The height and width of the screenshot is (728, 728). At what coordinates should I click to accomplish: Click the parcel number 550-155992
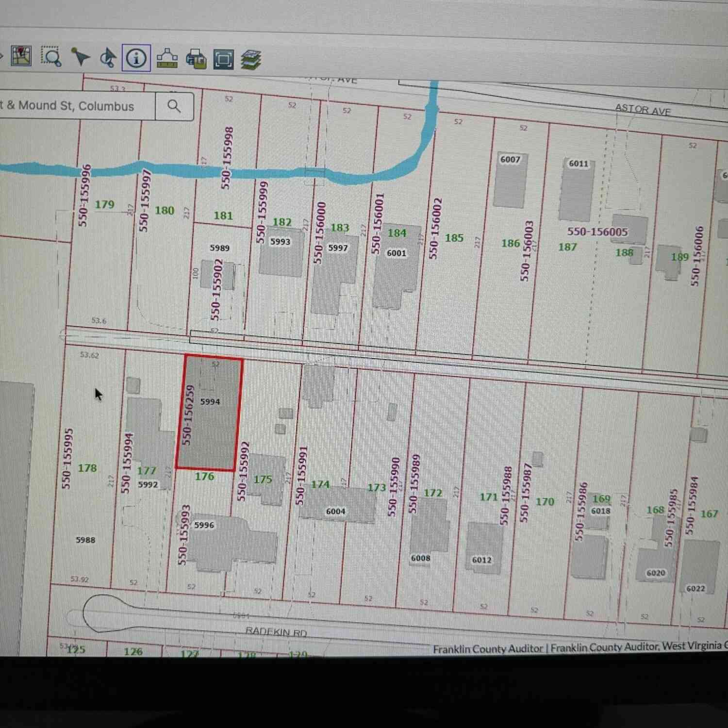point(242,471)
